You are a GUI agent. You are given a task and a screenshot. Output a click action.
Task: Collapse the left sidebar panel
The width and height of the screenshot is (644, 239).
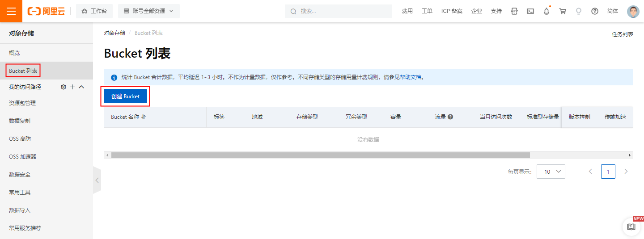(97, 180)
